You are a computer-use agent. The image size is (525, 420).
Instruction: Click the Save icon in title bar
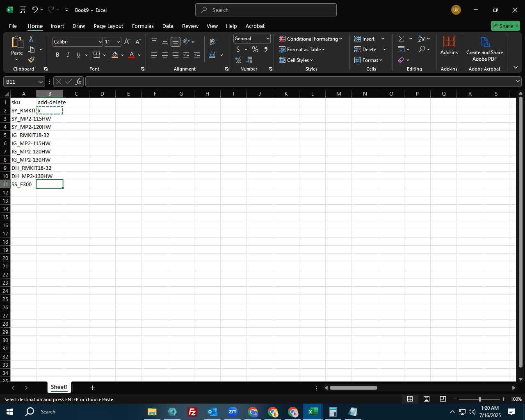[x=23, y=10]
